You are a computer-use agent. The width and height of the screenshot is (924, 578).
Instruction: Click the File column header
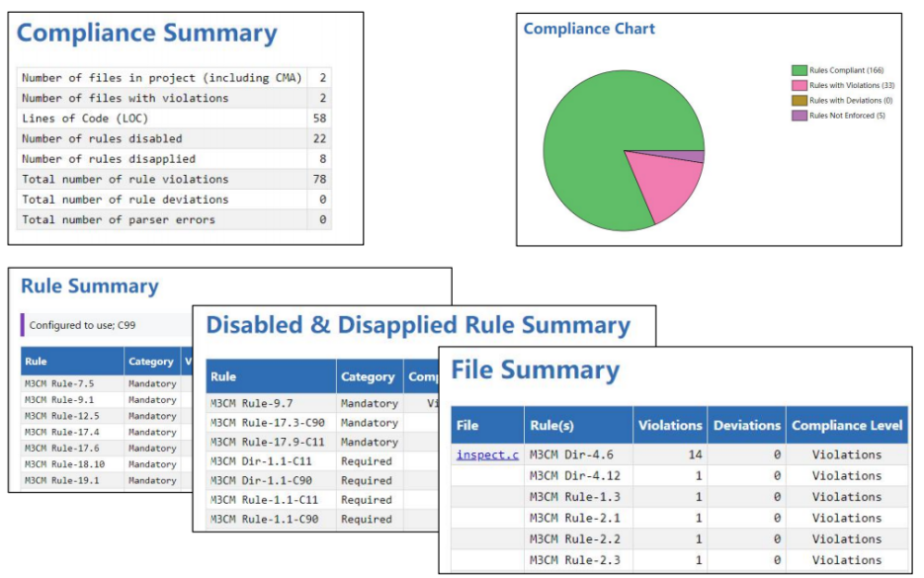[x=467, y=425]
